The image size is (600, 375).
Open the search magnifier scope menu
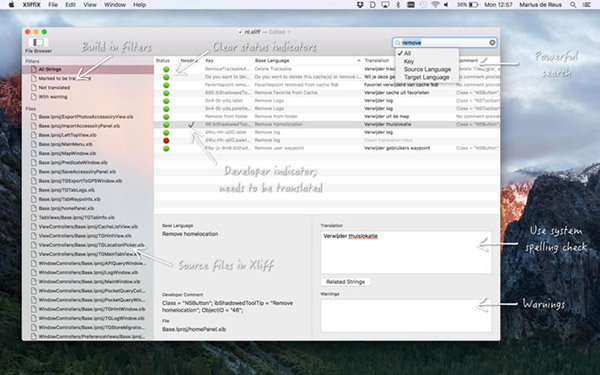click(398, 42)
